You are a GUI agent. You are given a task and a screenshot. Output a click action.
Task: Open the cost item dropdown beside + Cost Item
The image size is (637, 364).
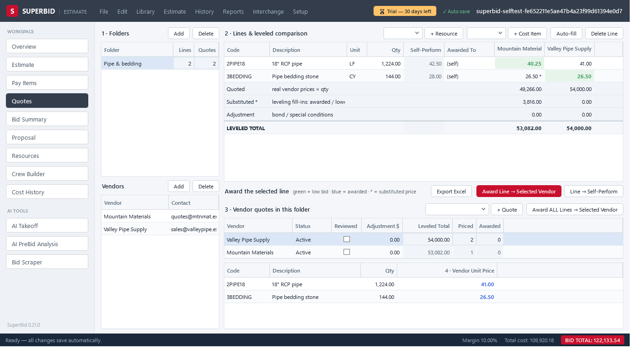pos(486,33)
